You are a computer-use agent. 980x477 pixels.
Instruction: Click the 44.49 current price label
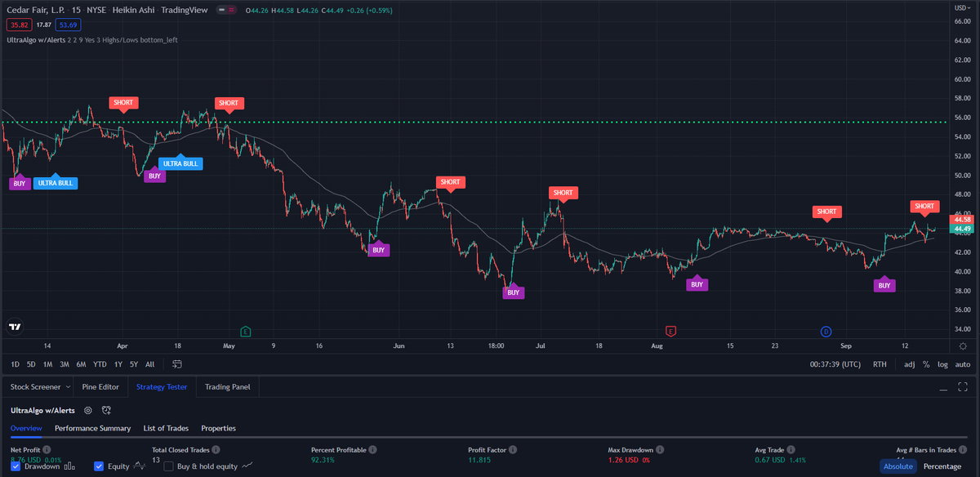coord(961,229)
